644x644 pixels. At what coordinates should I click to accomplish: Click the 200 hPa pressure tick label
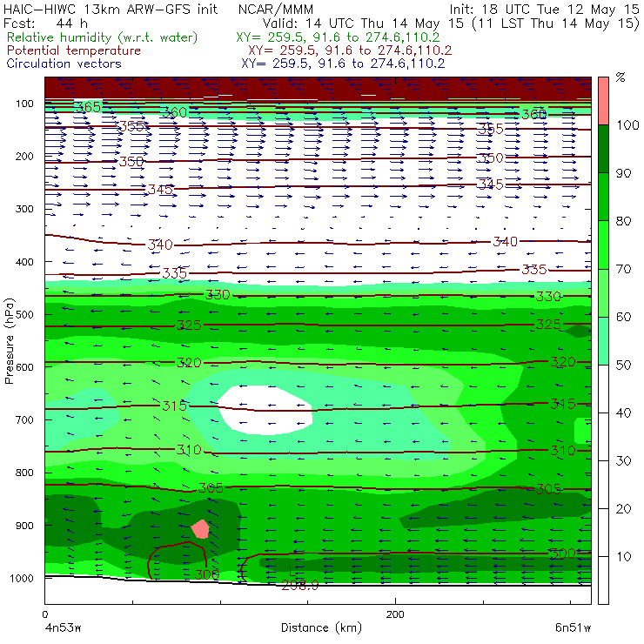click(x=24, y=157)
